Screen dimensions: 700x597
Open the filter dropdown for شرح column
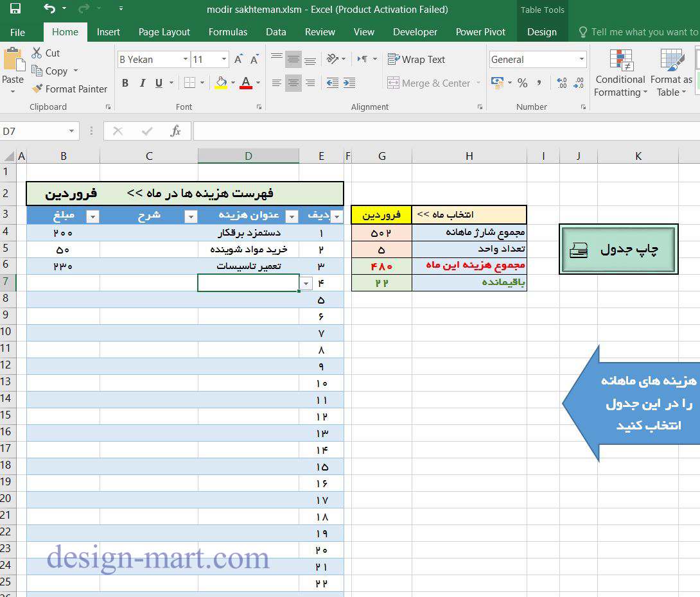(191, 217)
